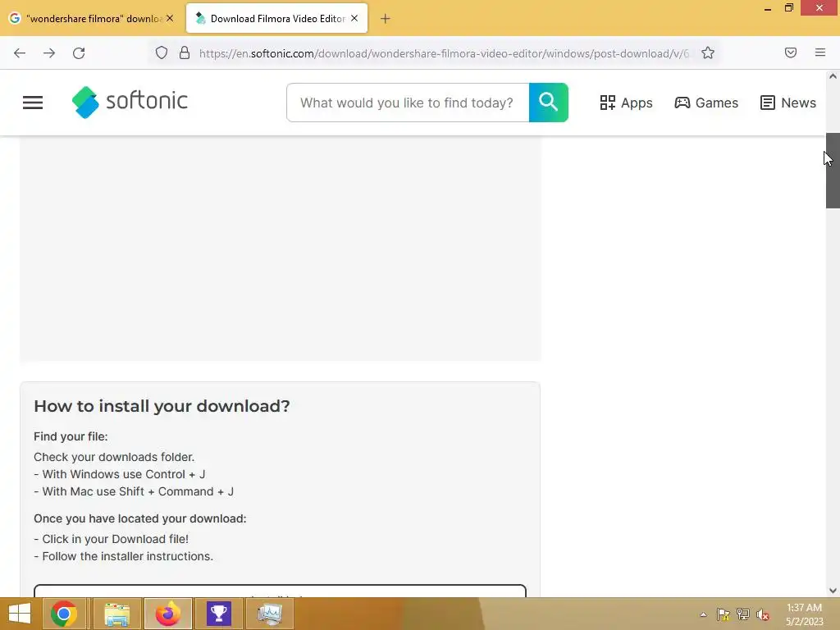This screenshot has width=840, height=630.
Task: Show hidden system tray icons
Action: click(703, 615)
